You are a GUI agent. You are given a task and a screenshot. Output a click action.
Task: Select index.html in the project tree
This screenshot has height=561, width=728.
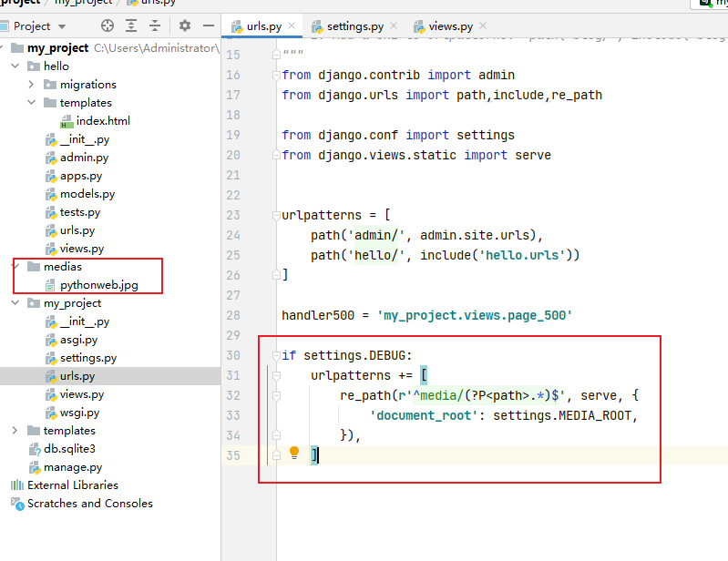96,121
